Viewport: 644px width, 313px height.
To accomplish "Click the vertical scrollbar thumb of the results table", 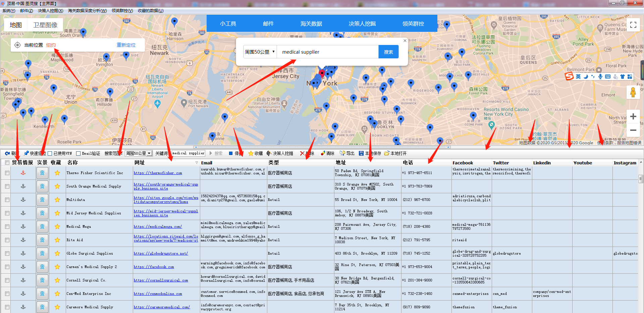I will pyautogui.click(x=641, y=179).
